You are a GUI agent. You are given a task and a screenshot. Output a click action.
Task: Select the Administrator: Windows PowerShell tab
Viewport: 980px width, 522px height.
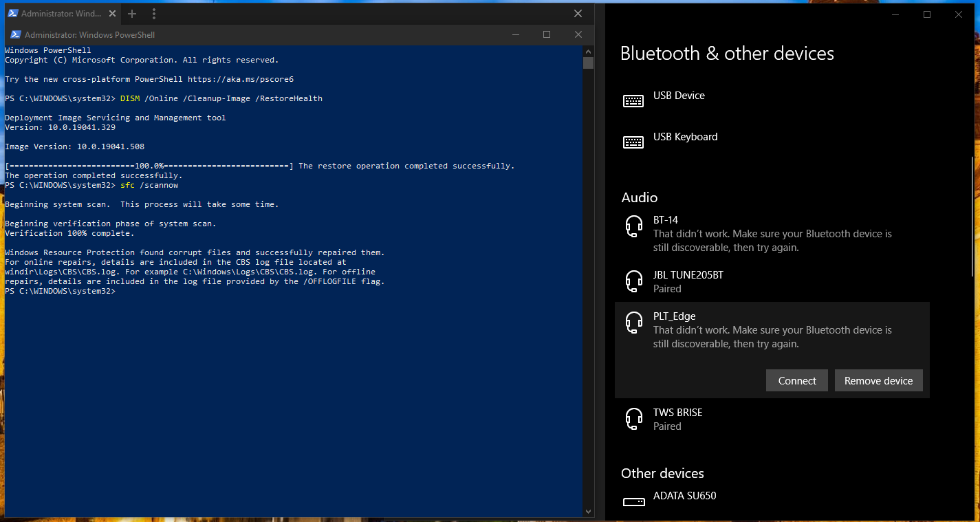click(x=62, y=14)
